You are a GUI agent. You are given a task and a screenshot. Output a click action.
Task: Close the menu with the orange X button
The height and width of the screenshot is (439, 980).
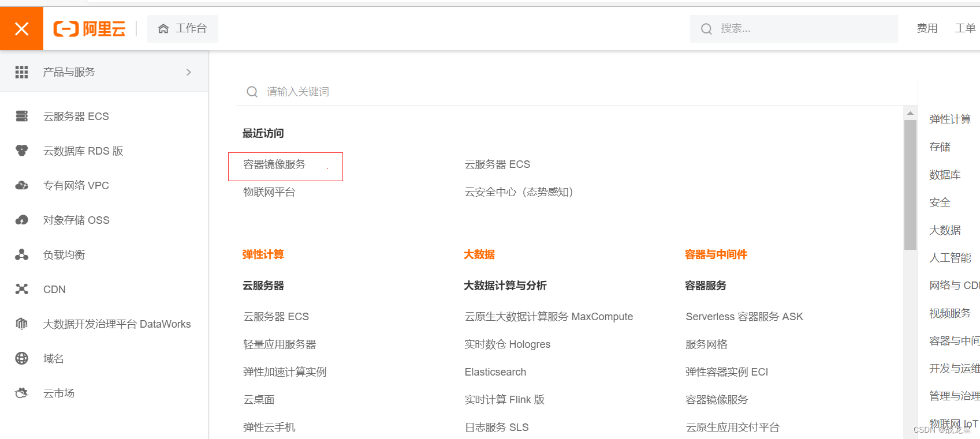(21, 28)
